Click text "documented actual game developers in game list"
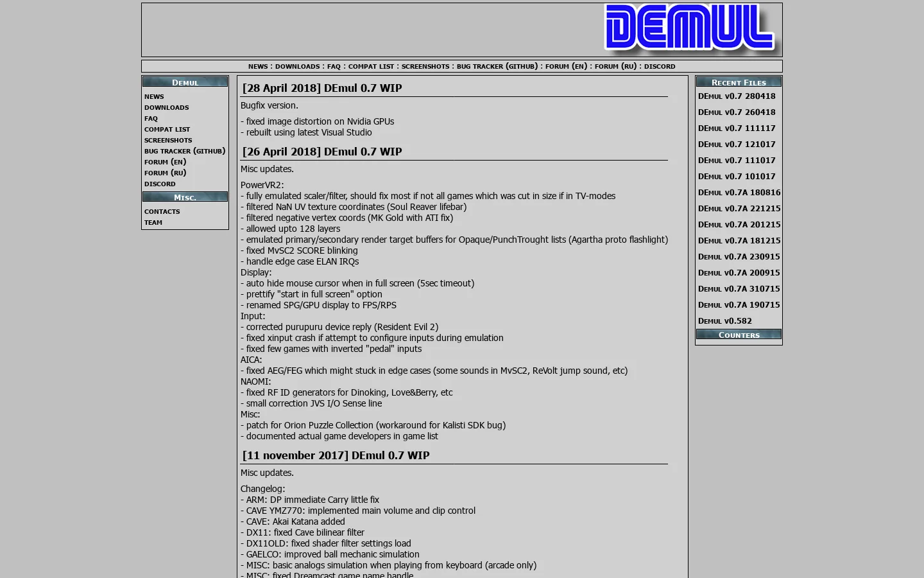 click(x=343, y=436)
